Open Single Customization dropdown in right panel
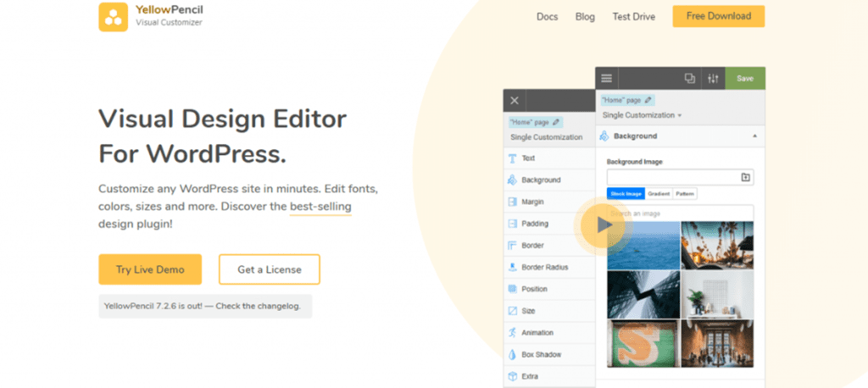This screenshot has height=388, width=868. click(x=643, y=115)
